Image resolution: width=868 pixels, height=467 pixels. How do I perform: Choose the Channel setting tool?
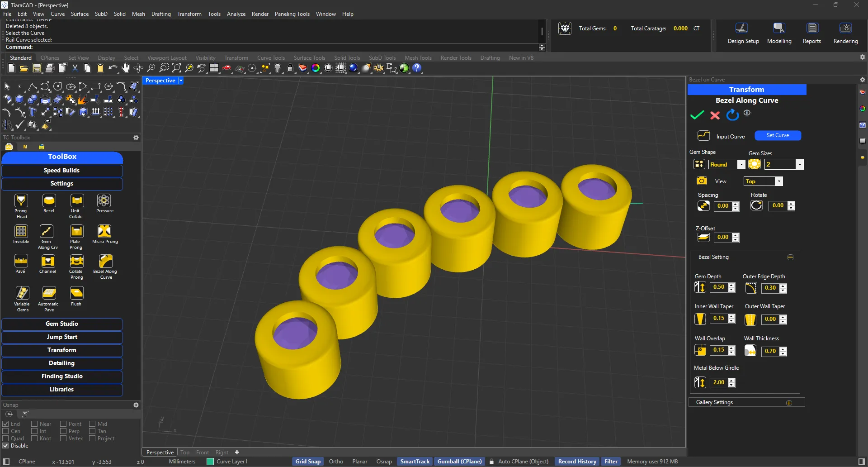(x=47, y=262)
